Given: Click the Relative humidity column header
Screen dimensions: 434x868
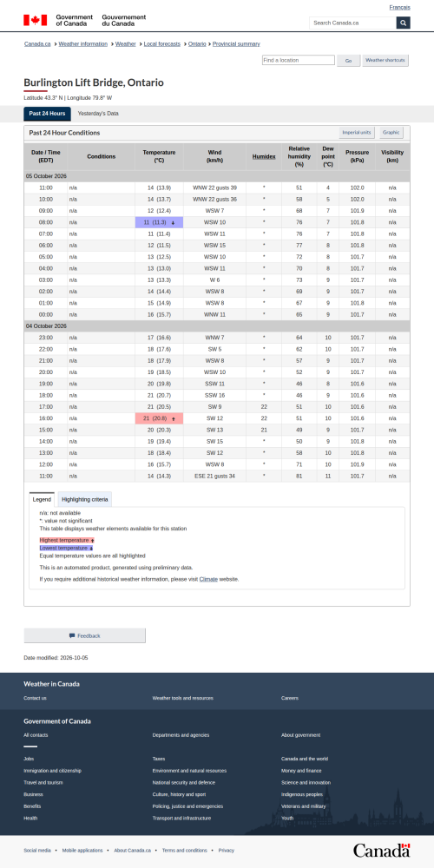Looking at the screenshot, I should tap(299, 156).
